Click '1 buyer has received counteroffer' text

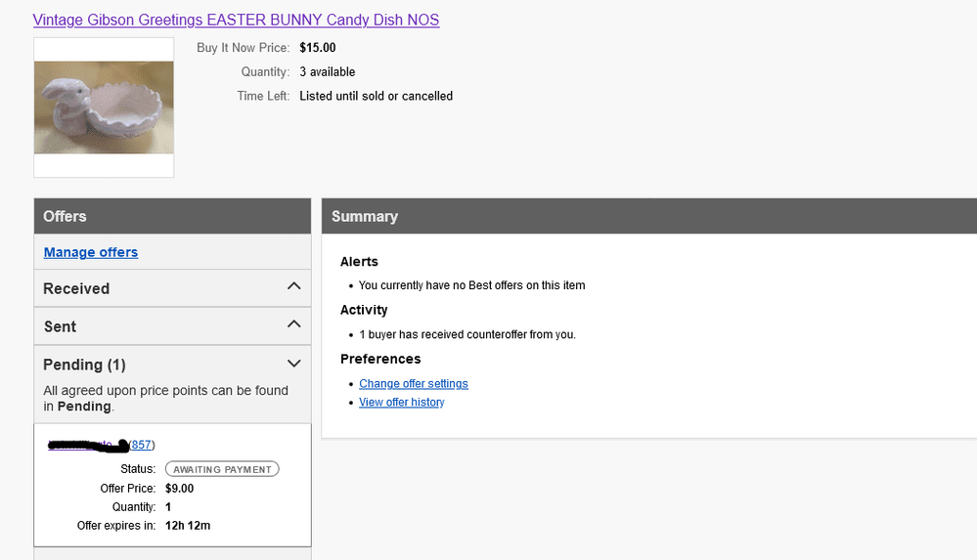pos(467,334)
